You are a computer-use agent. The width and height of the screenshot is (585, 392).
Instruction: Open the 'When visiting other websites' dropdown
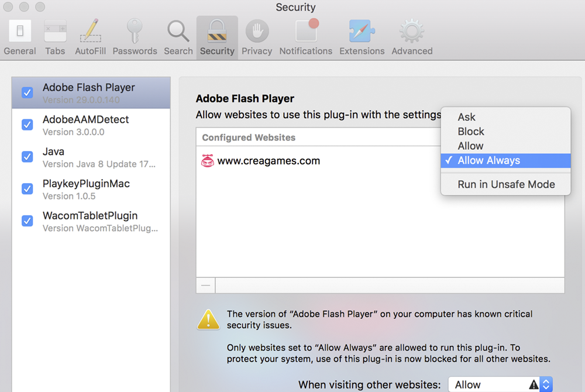coord(500,384)
